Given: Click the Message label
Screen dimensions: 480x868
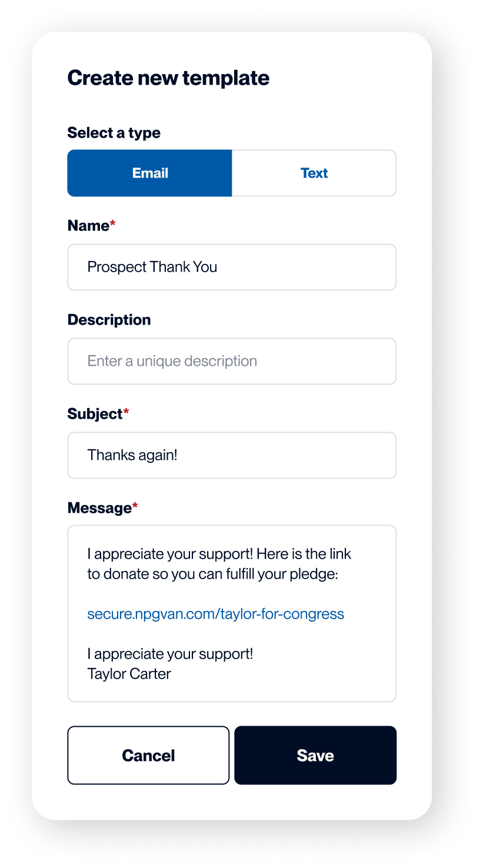Looking at the screenshot, I should [x=98, y=508].
